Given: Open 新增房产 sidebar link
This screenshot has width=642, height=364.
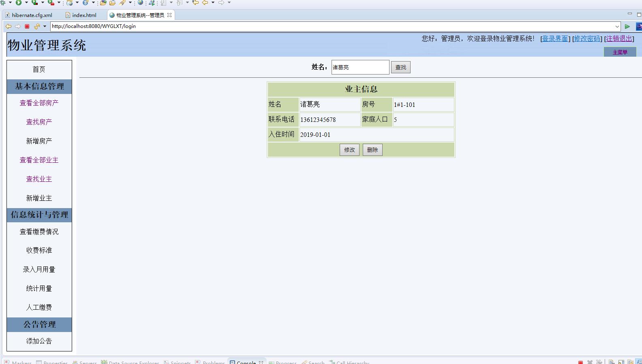Looking at the screenshot, I should (x=39, y=141).
